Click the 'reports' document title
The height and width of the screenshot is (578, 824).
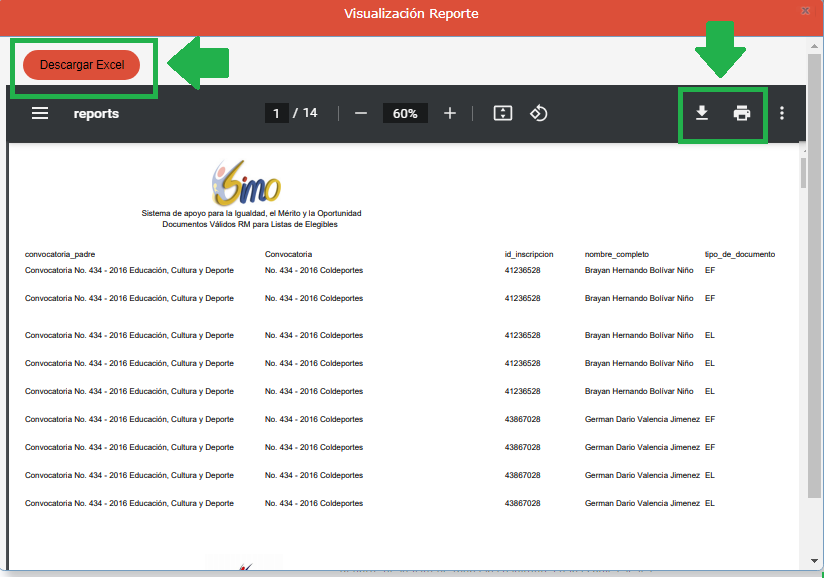pyautogui.click(x=96, y=114)
